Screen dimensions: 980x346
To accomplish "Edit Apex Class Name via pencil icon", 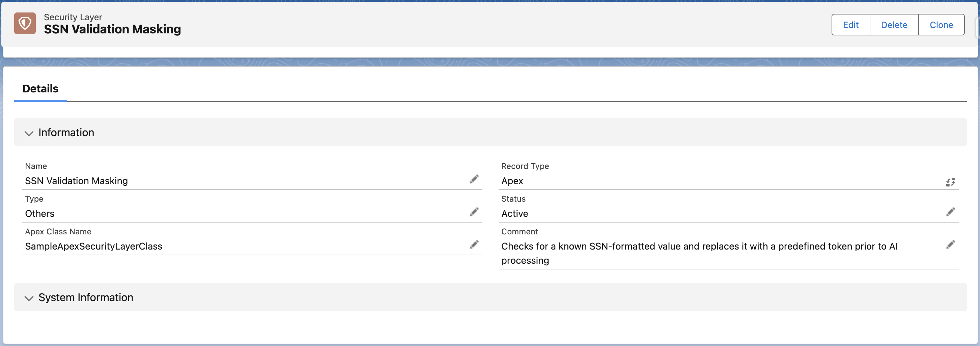I will (x=474, y=244).
